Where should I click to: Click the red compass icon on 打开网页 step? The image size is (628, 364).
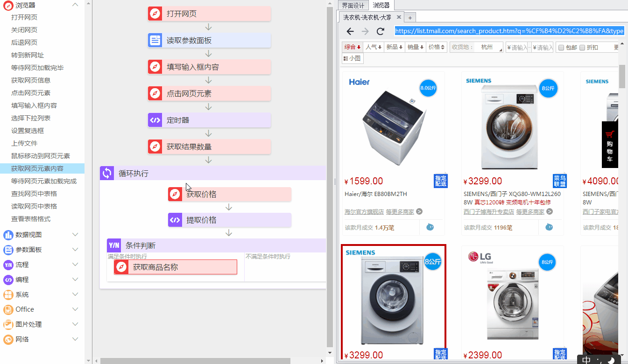[x=155, y=14]
